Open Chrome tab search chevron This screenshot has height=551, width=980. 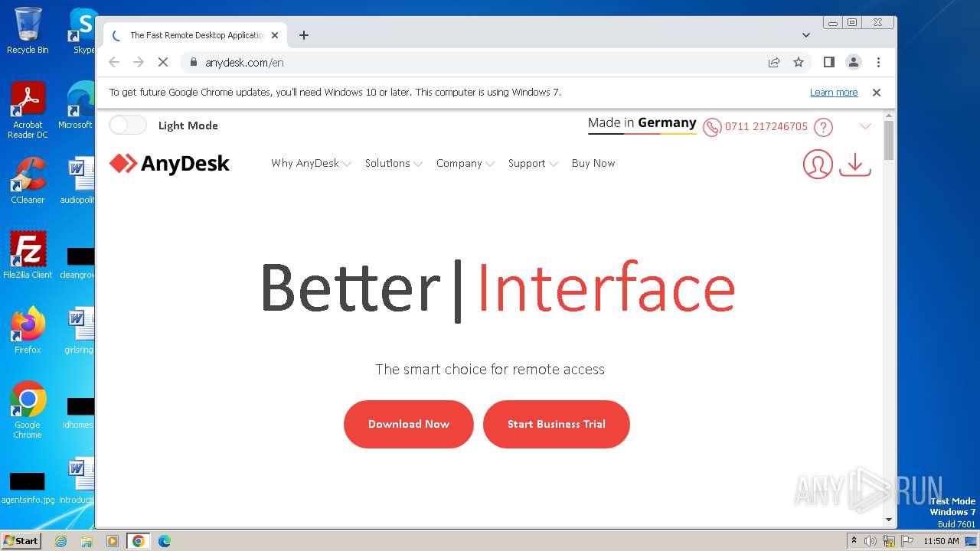pyautogui.click(x=805, y=35)
